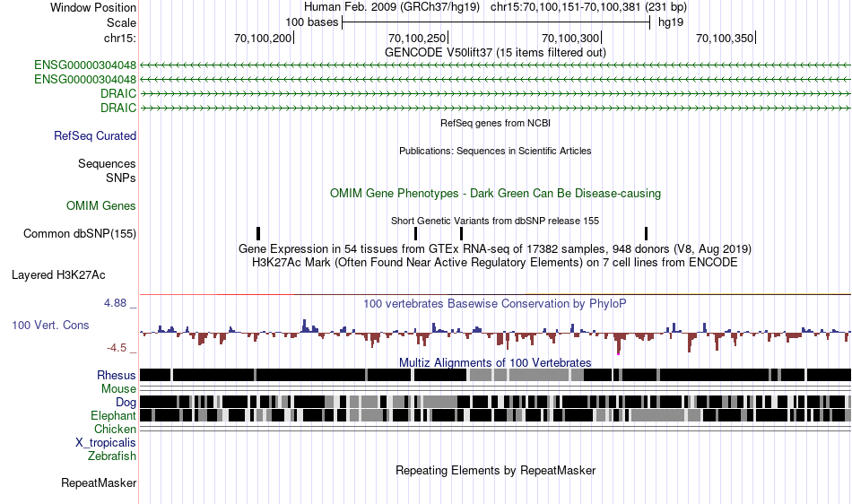
Task: Click the lower ENSG00000304048 transcript label
Action: click(85, 79)
